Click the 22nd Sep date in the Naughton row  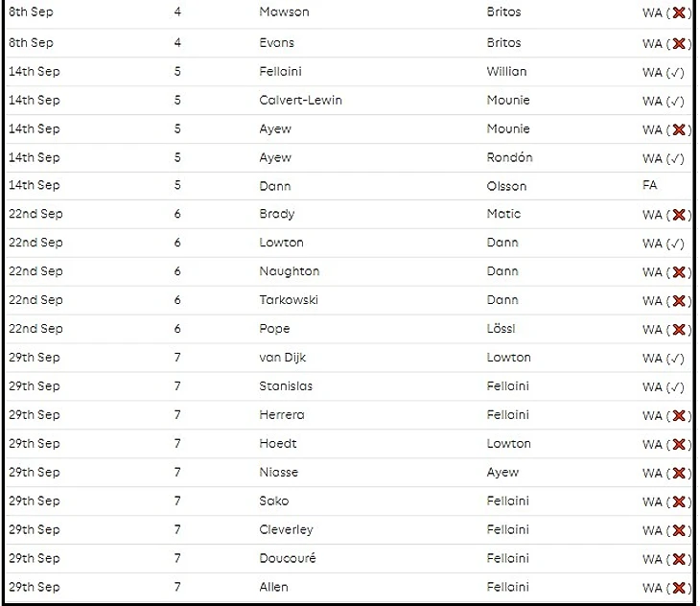tap(35, 271)
